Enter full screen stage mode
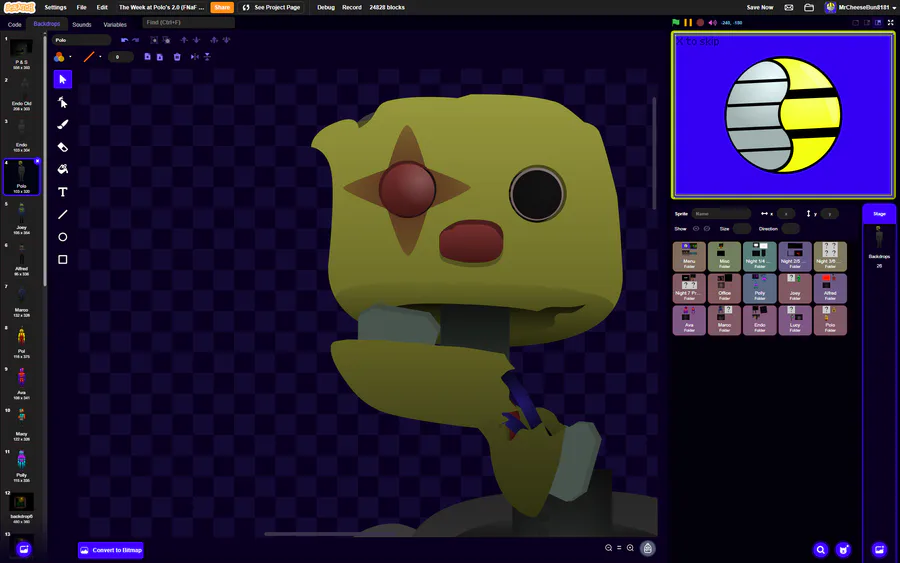Screen dimensions: 900x563 point(891,22)
